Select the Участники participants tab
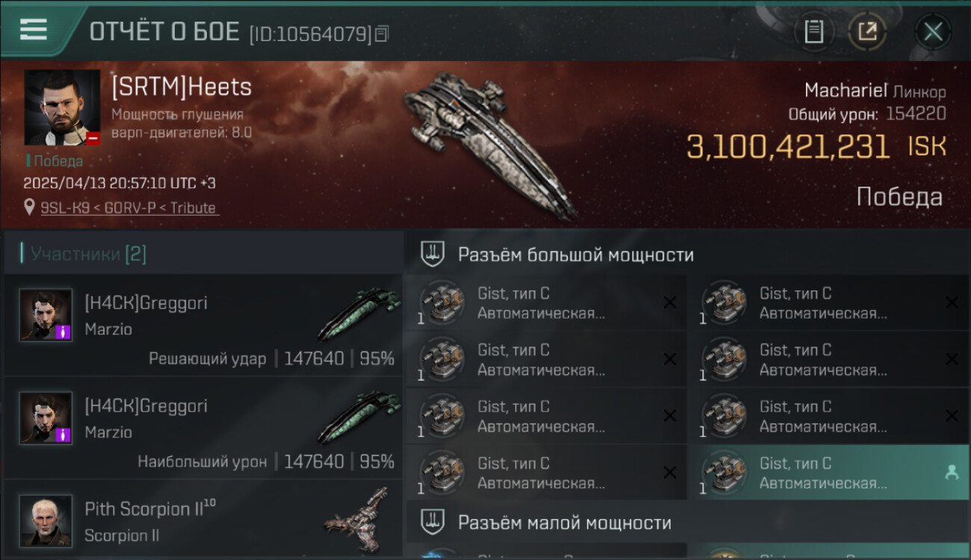This screenshot has height=560, width=971. coord(83,254)
